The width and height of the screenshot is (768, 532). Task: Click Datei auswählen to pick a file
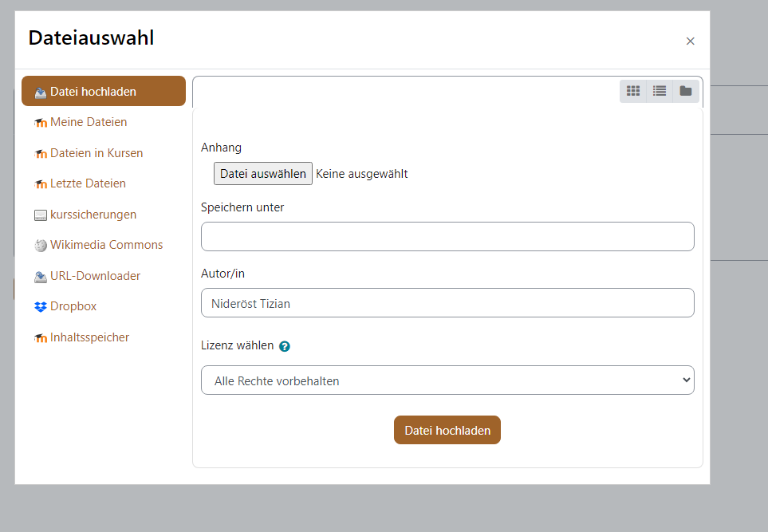coord(262,173)
